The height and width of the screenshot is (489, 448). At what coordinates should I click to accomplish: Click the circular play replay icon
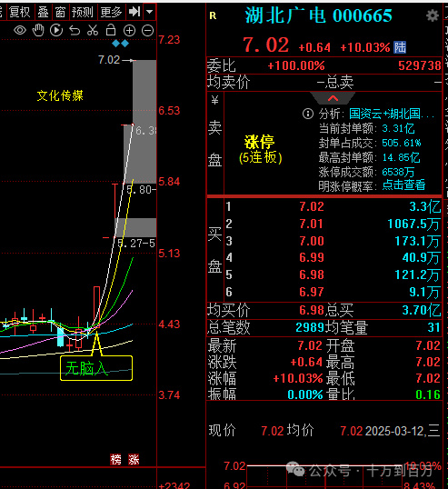(x=56, y=30)
